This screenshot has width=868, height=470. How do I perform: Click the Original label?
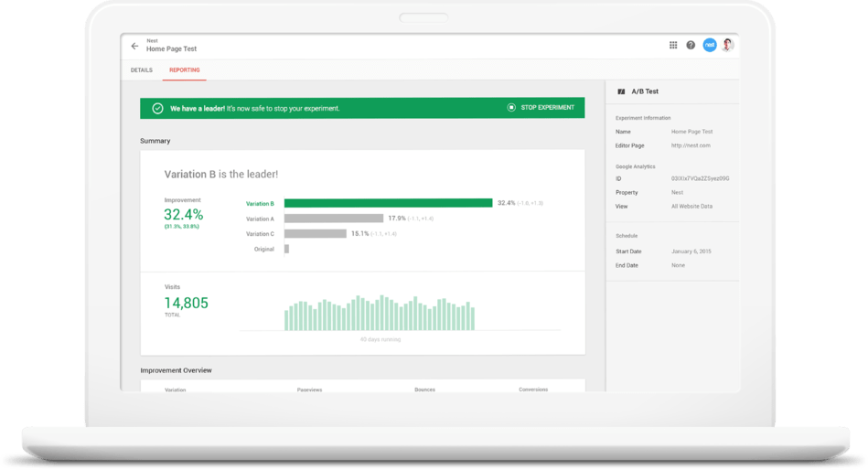click(264, 249)
